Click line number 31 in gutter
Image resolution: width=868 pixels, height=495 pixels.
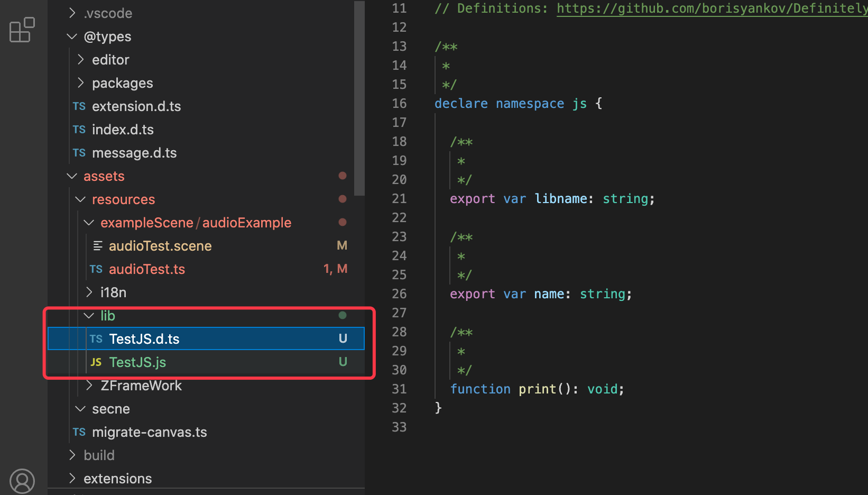[x=399, y=389]
